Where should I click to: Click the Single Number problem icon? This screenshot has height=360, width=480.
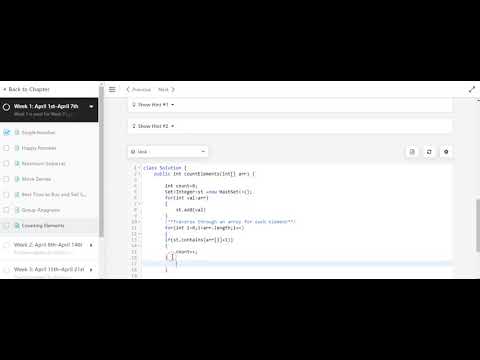17,132
